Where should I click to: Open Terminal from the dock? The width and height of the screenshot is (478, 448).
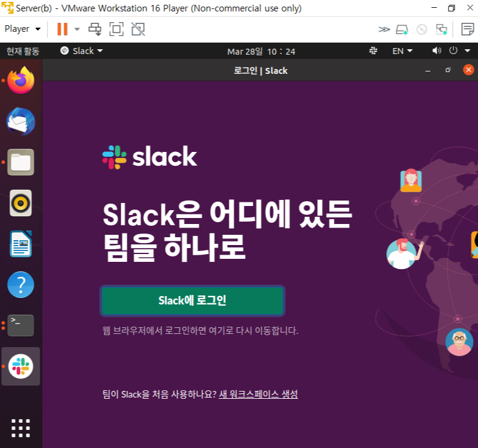click(x=21, y=325)
